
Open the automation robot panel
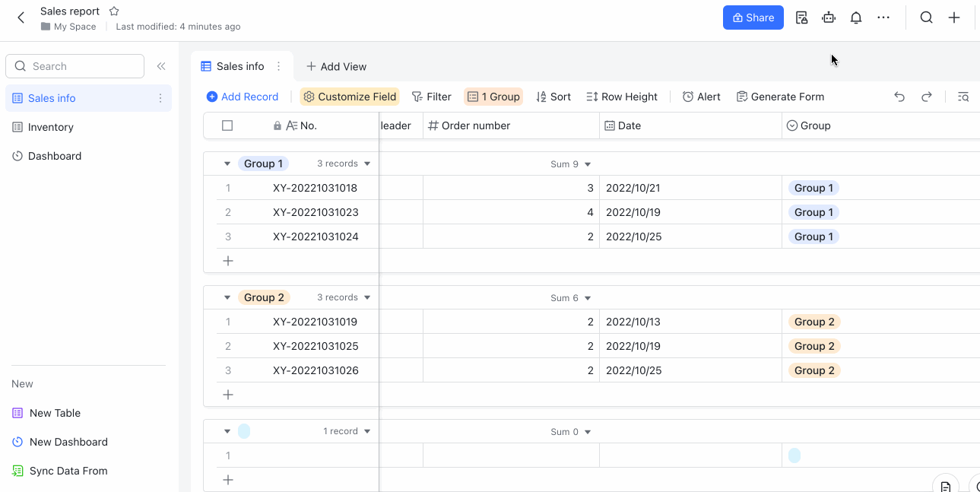point(829,17)
